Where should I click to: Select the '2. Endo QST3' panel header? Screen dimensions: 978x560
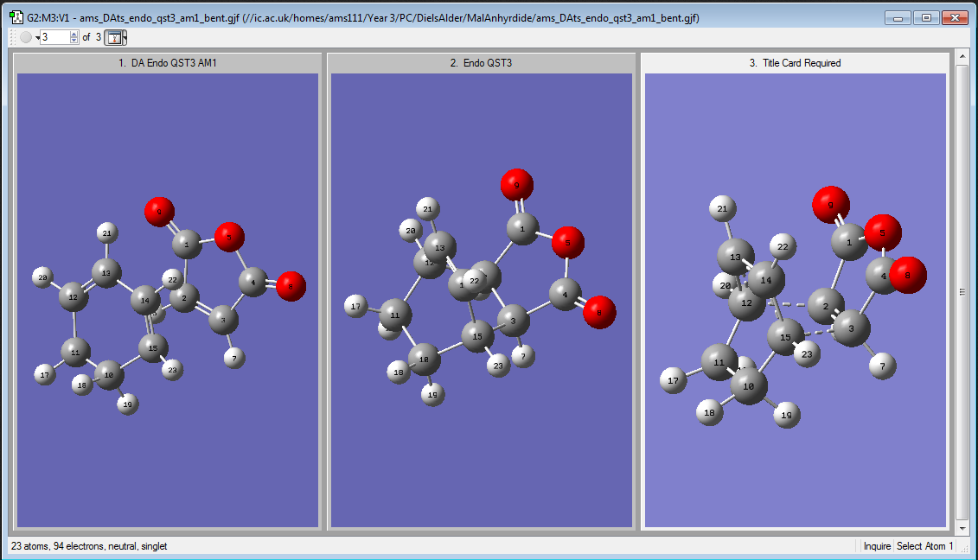(481, 63)
